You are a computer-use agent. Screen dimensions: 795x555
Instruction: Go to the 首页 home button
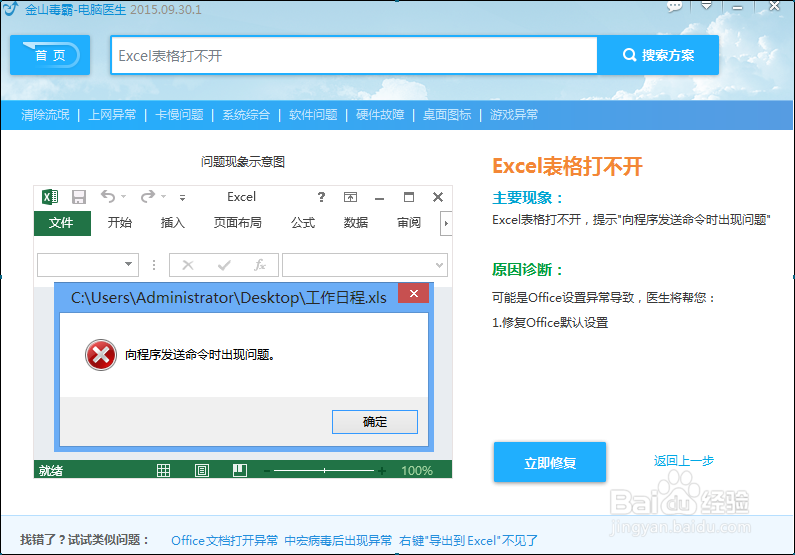point(50,55)
